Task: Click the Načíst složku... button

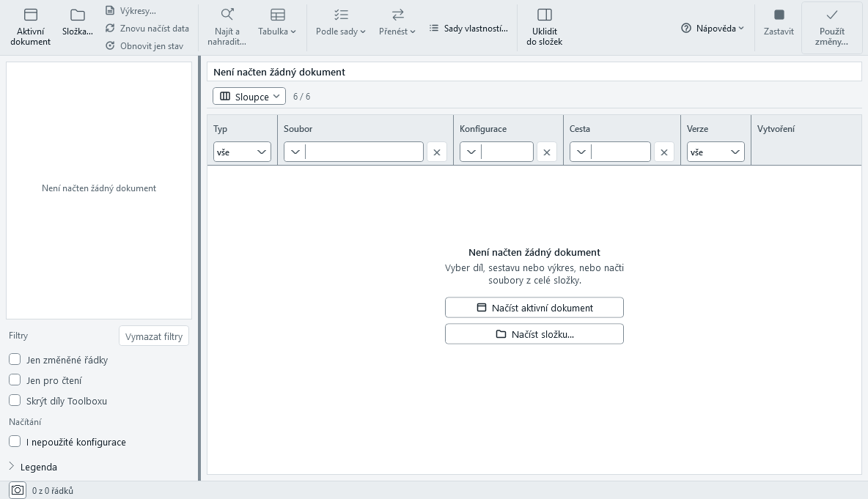Action: tap(534, 334)
